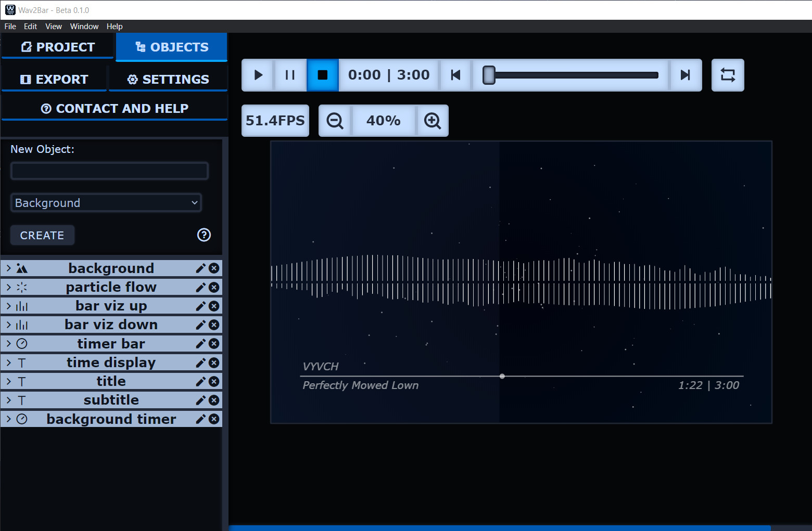This screenshot has height=531, width=812.
Task: Delete the title object
Action: click(x=214, y=381)
